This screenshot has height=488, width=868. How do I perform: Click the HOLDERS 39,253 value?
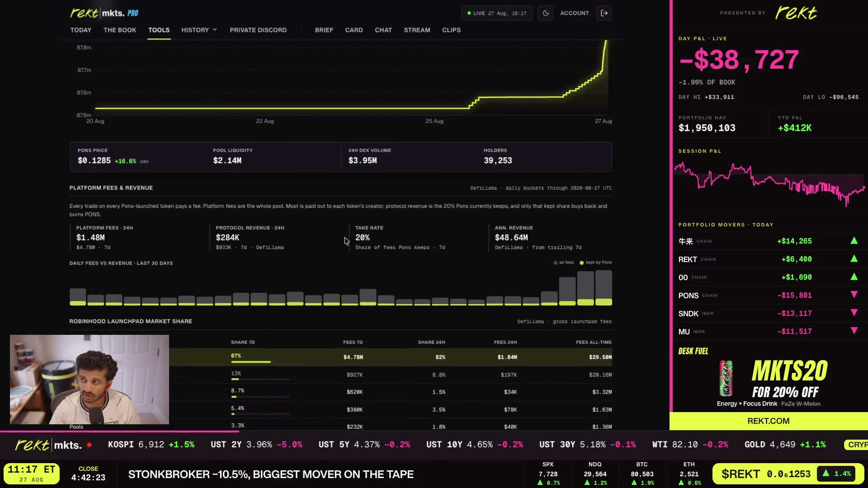coord(498,160)
